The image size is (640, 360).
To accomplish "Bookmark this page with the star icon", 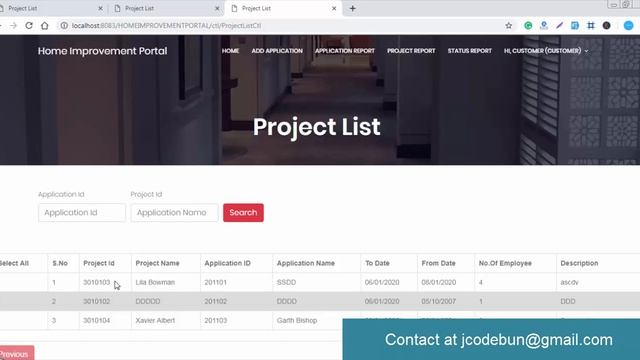I will pos(509,25).
